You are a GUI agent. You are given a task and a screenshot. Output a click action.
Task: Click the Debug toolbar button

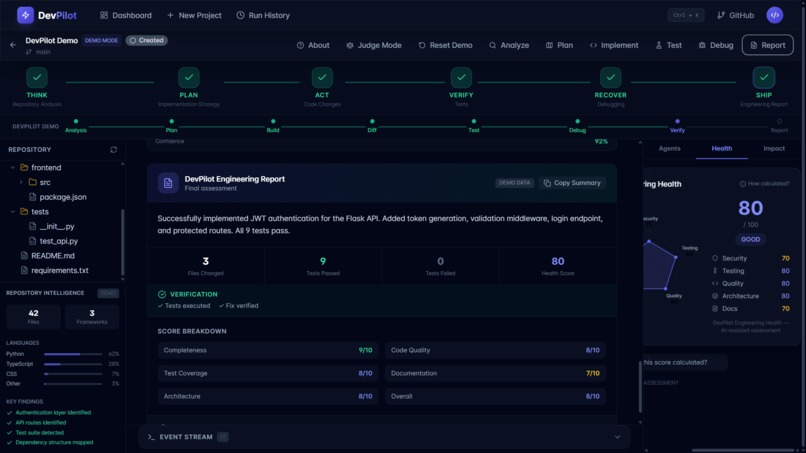coord(716,45)
